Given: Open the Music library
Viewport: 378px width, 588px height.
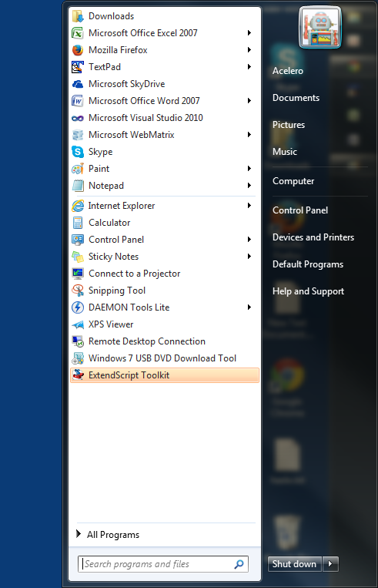Looking at the screenshot, I should (285, 152).
